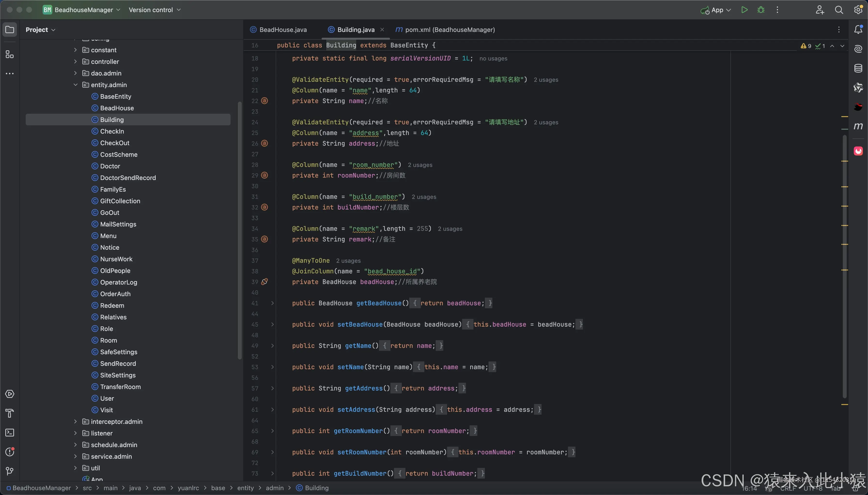Select OldPeople class in tree
868x495 pixels.
pos(115,271)
